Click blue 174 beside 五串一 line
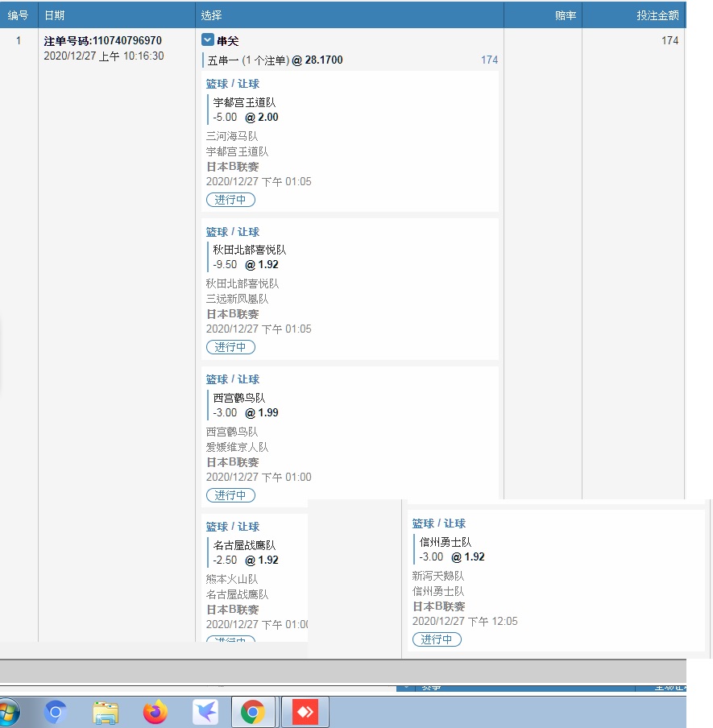 (x=489, y=60)
